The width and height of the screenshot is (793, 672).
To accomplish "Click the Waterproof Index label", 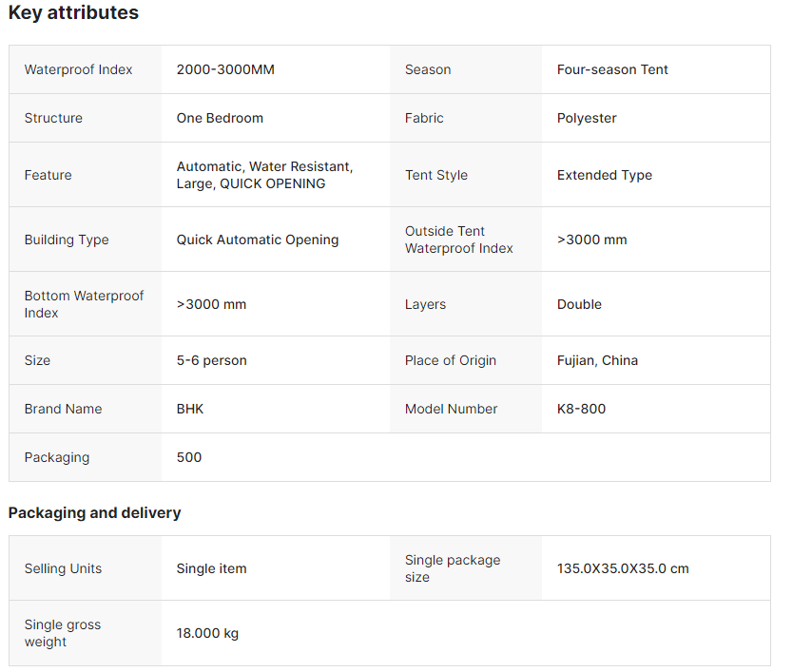I will [78, 69].
